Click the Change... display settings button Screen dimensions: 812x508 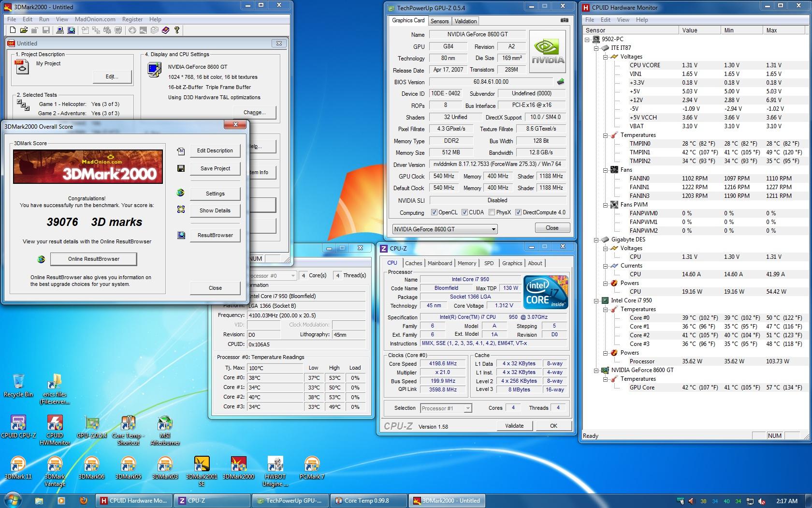pos(255,112)
